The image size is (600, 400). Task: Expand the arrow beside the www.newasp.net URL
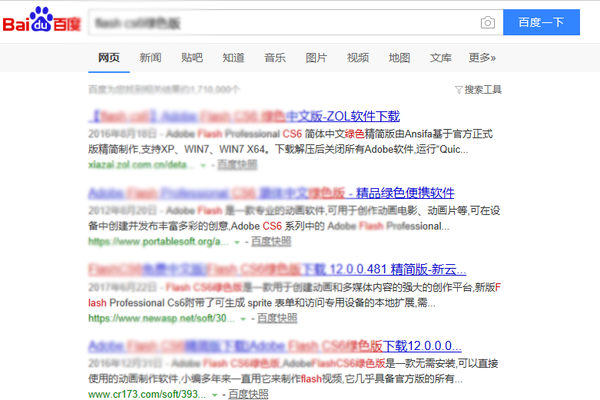pyautogui.click(x=248, y=318)
